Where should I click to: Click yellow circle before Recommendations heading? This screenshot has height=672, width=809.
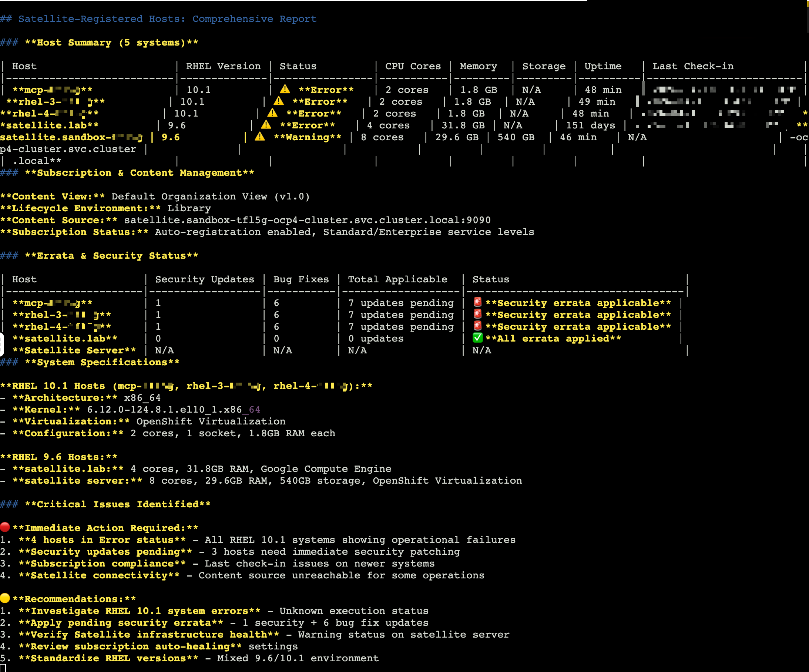tap(5, 598)
